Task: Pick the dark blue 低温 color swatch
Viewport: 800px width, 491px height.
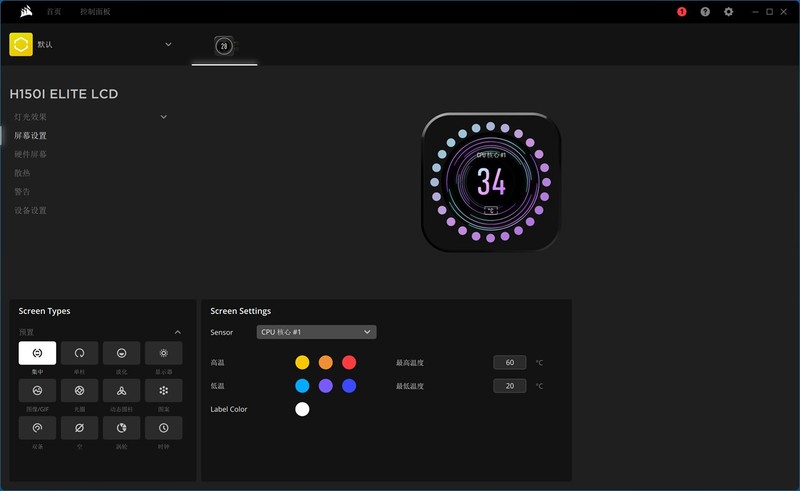Action: pos(349,386)
